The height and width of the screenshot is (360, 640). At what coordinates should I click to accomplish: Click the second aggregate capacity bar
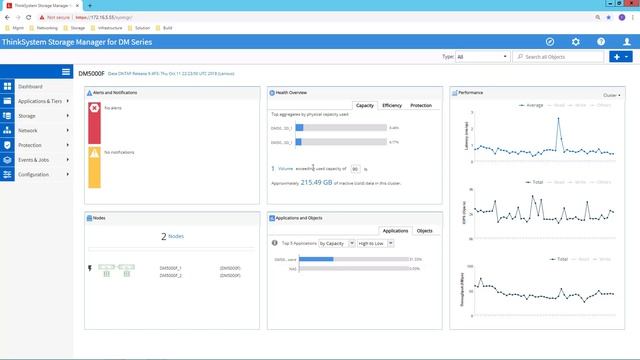(341, 142)
